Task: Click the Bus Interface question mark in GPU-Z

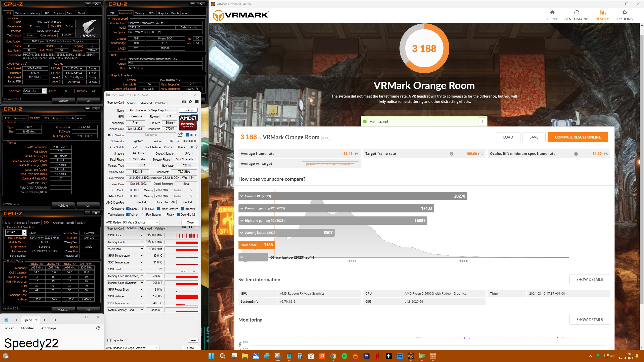Action: point(197,147)
